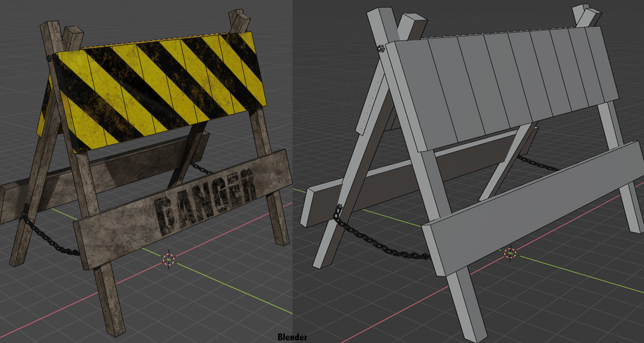Click the 3D cursor in the textured viewport
This screenshot has width=644, height=343.
click(169, 259)
